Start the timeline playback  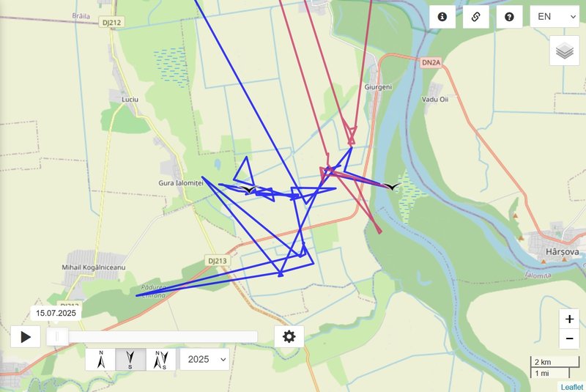coord(26,337)
